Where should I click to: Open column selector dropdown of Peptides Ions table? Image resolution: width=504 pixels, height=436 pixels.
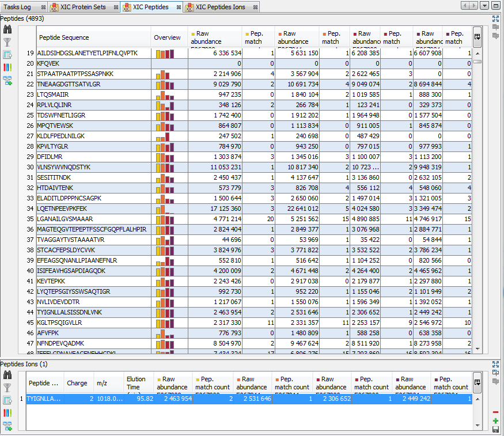[x=477, y=382]
